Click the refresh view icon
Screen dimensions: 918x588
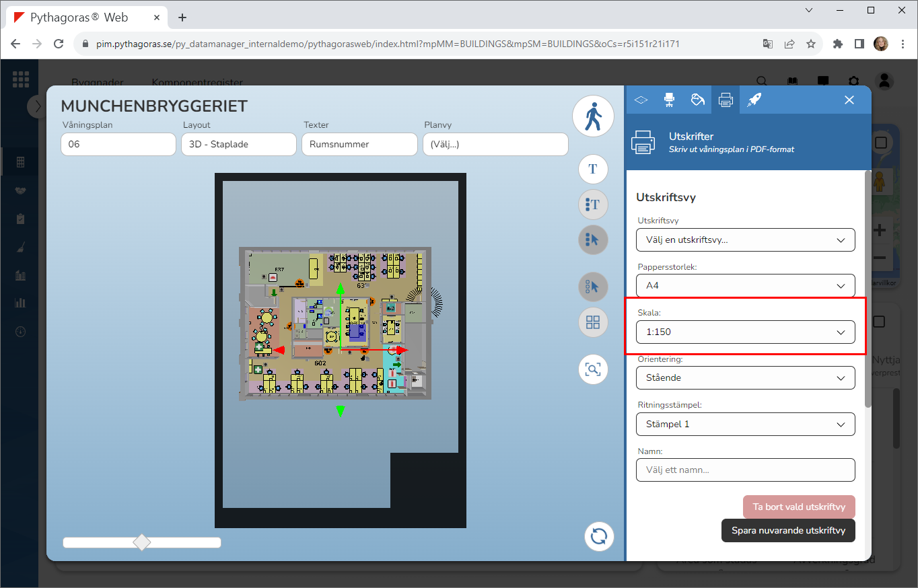point(598,536)
